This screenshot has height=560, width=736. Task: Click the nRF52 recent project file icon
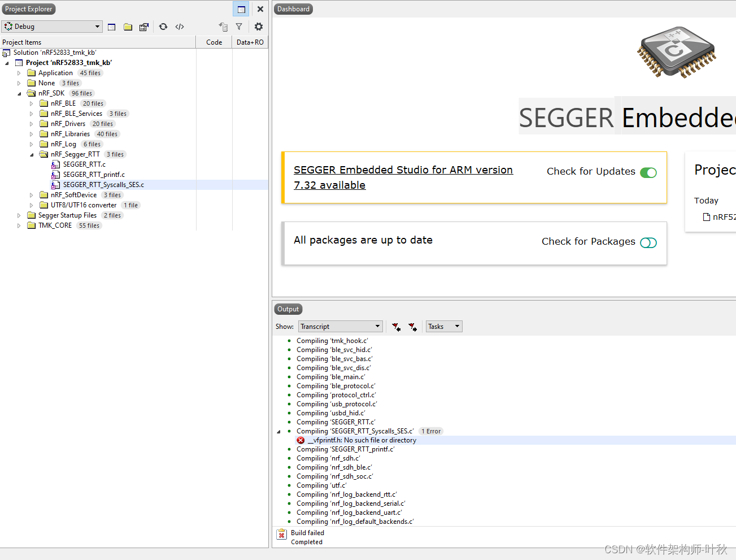(706, 217)
